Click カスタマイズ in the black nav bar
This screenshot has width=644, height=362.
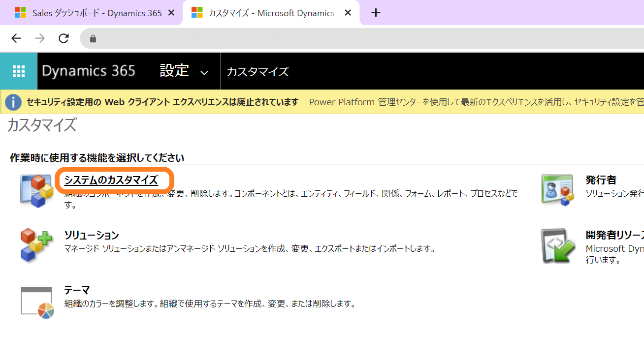(x=258, y=72)
